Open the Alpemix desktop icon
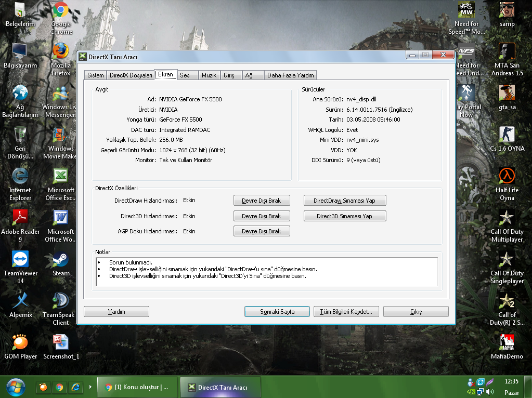The image size is (532, 398). [21, 306]
